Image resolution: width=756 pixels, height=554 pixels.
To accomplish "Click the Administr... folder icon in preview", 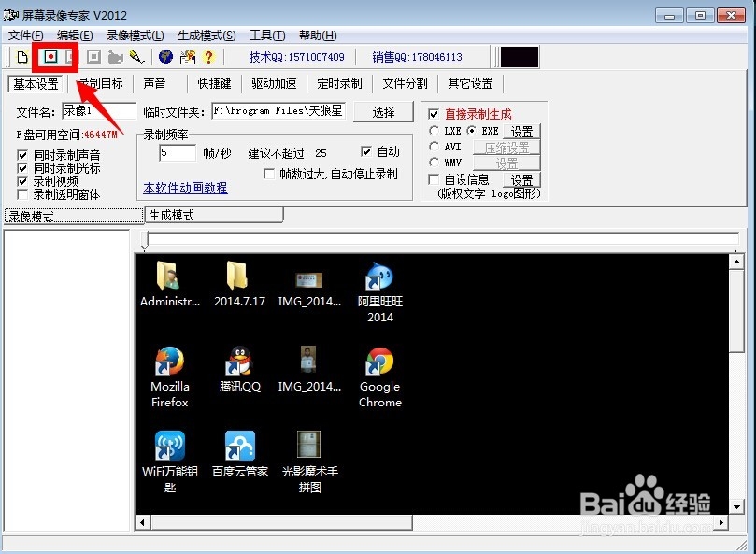I will (167, 276).
